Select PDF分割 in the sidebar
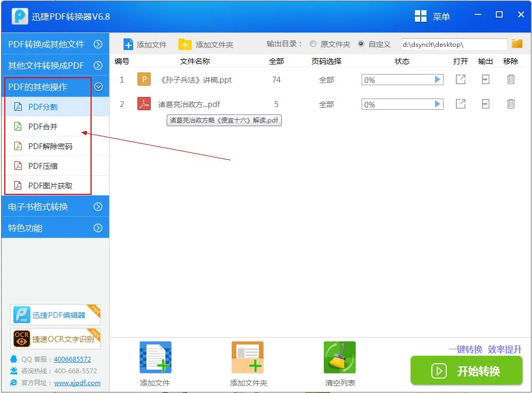Screen dimensions: 532x393 click(55, 107)
